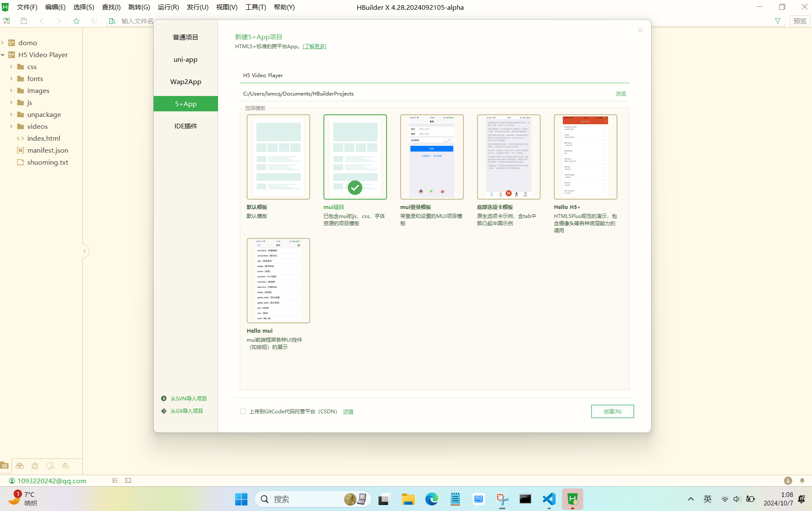Open the terminal icon in status bar
812x511 pixels.
point(128,481)
